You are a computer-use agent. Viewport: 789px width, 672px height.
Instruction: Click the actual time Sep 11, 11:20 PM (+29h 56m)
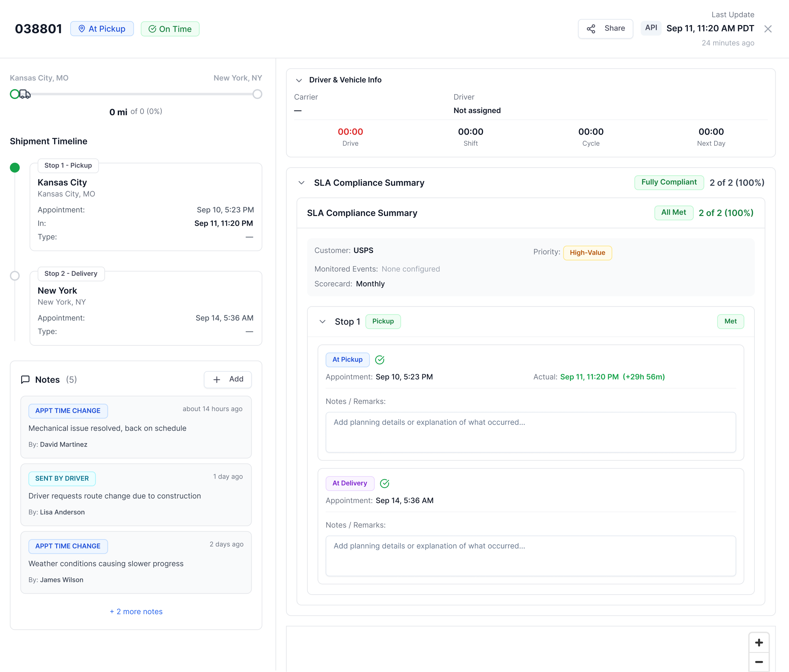612,377
